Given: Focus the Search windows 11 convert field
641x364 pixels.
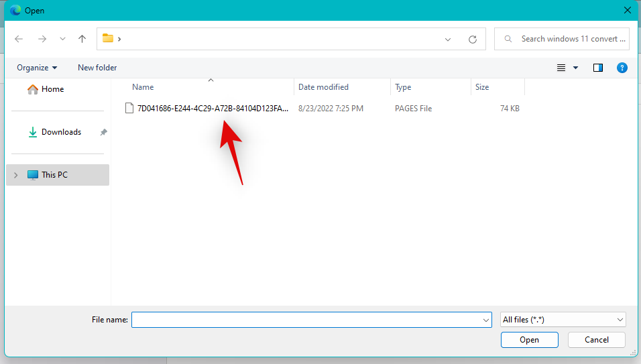Looking at the screenshot, I should pyautogui.click(x=562, y=39).
